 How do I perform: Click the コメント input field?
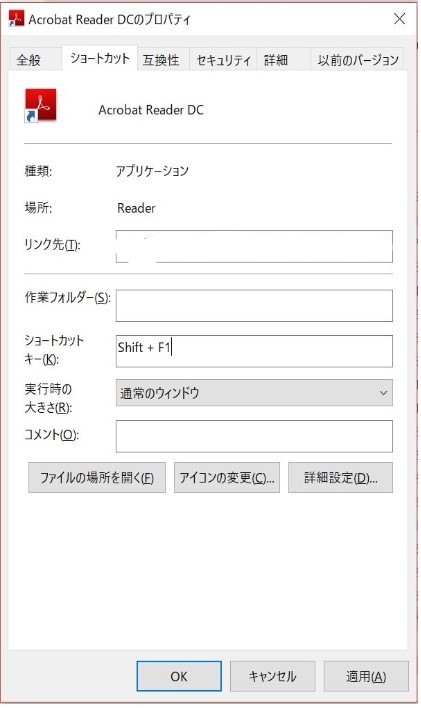(254, 436)
